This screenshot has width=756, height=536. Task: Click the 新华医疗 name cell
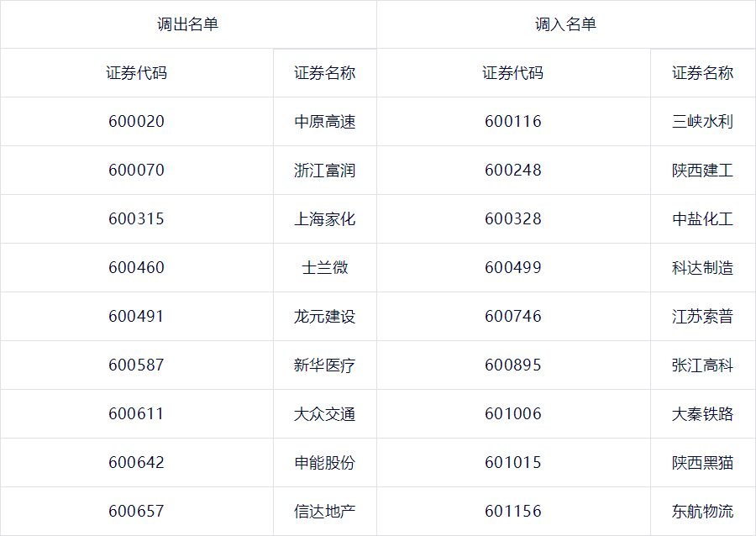point(325,365)
